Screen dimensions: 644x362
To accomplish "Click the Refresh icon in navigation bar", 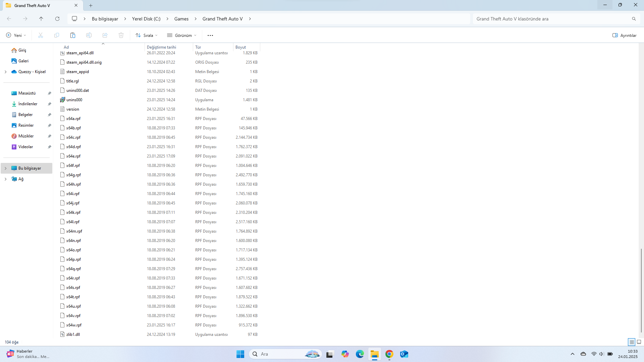I will (x=57, y=19).
